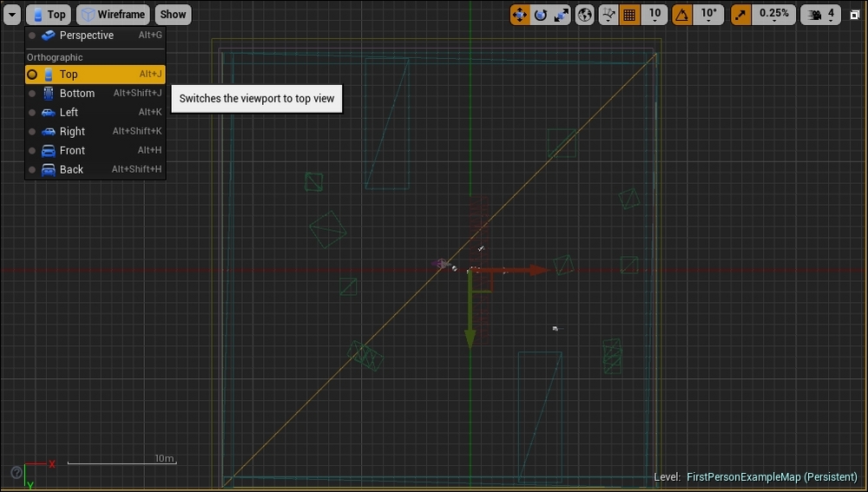Select the scale gizmo tool
The width and height of the screenshot is (868, 492).
point(562,15)
